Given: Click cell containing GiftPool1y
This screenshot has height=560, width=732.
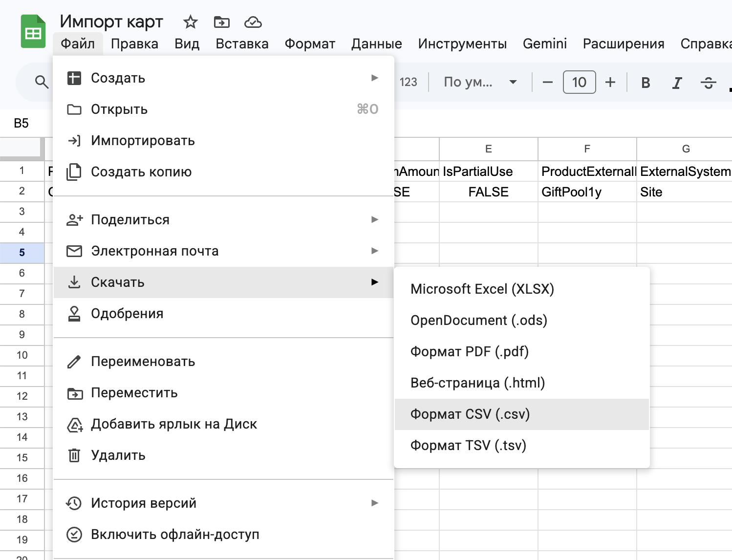Looking at the screenshot, I should pyautogui.click(x=587, y=192).
